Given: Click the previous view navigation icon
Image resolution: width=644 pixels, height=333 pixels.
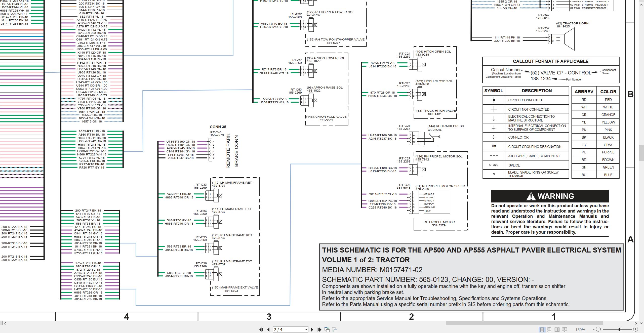Looking at the screenshot, I should (327, 329).
